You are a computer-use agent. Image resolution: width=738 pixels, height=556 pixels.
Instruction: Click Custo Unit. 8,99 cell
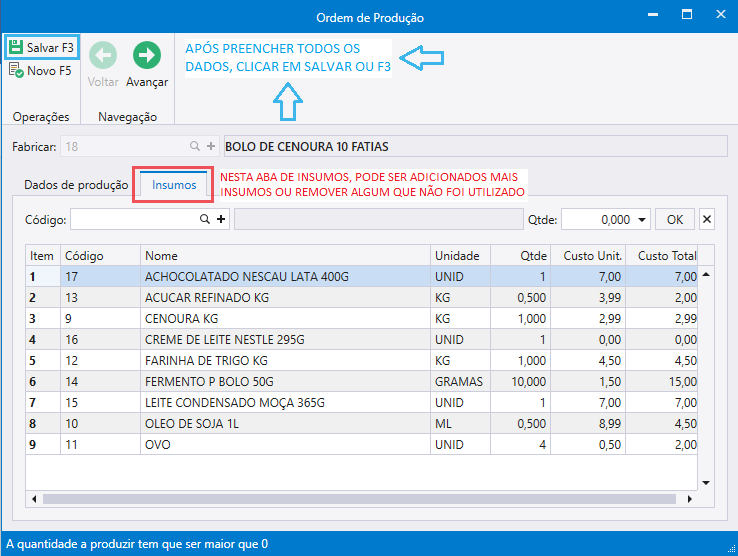coord(588,423)
